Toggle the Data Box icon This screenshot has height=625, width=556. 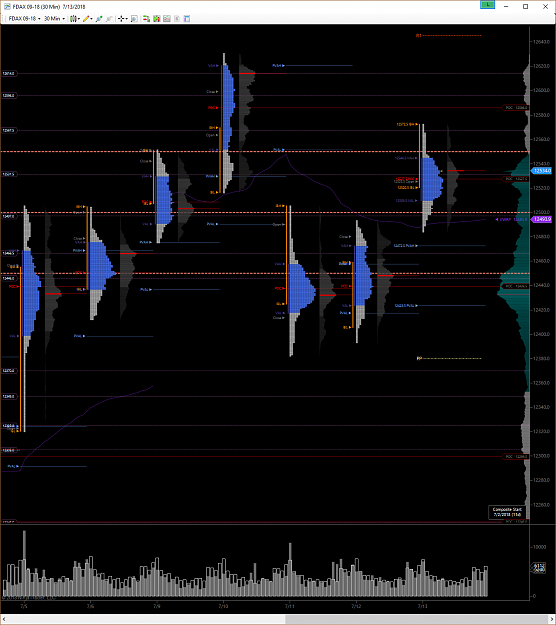click(177, 18)
